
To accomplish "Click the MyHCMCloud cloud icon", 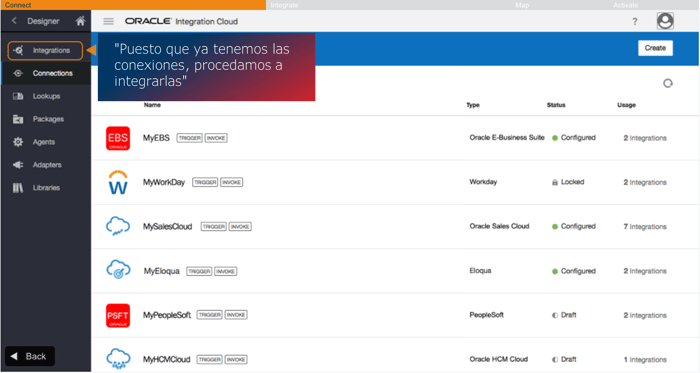I will (118, 359).
